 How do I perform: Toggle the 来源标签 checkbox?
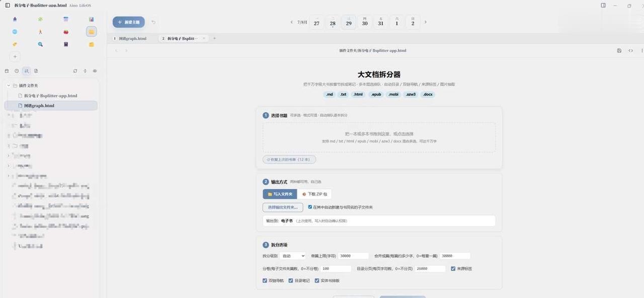pyautogui.click(x=453, y=269)
